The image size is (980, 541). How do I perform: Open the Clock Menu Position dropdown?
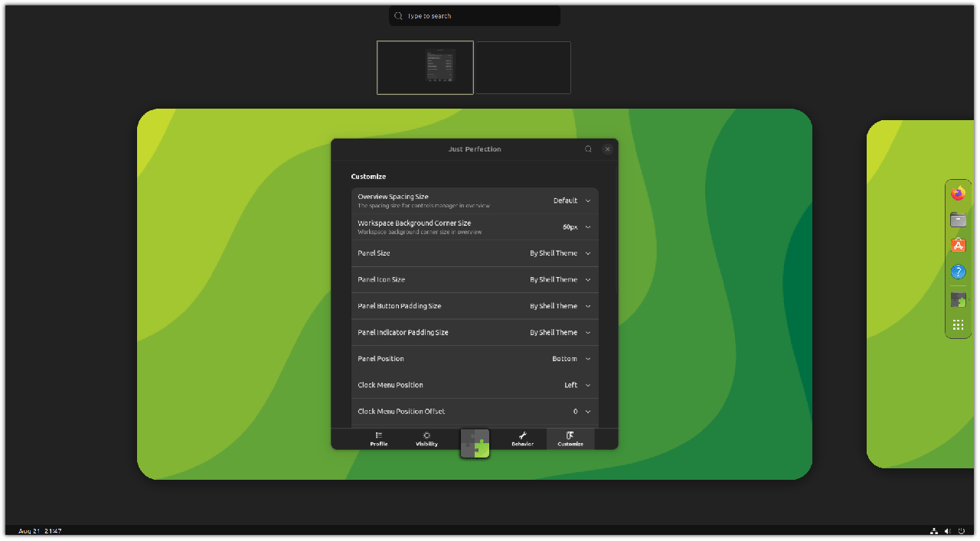click(577, 385)
